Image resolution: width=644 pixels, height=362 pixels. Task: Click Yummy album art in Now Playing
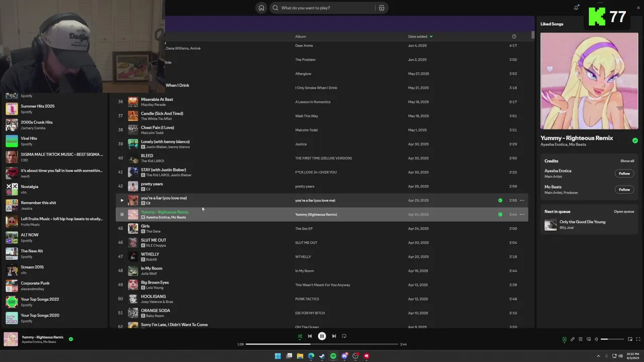click(x=589, y=81)
